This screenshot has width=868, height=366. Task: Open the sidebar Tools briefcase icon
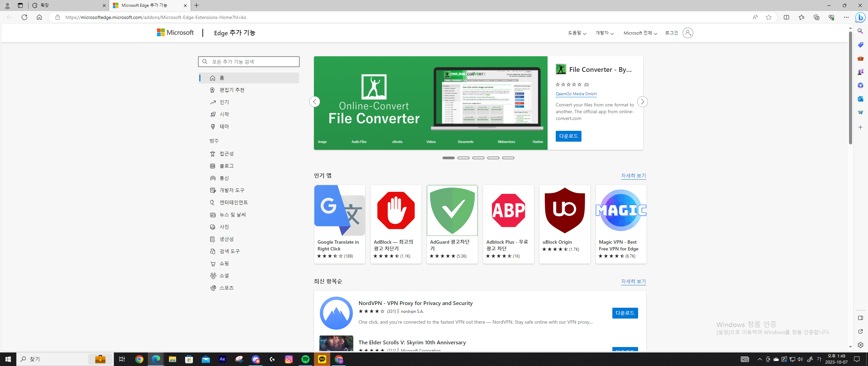coord(860,58)
